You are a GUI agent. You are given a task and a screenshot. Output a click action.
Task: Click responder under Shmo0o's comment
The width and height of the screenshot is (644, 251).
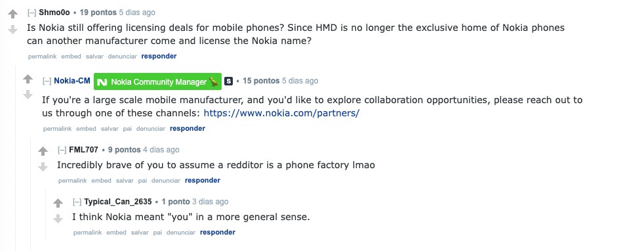click(159, 56)
